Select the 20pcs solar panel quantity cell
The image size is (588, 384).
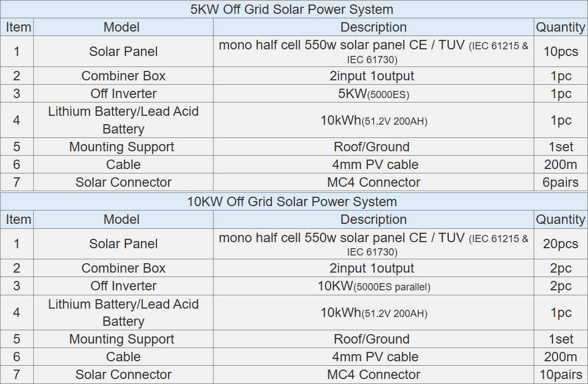(x=560, y=244)
